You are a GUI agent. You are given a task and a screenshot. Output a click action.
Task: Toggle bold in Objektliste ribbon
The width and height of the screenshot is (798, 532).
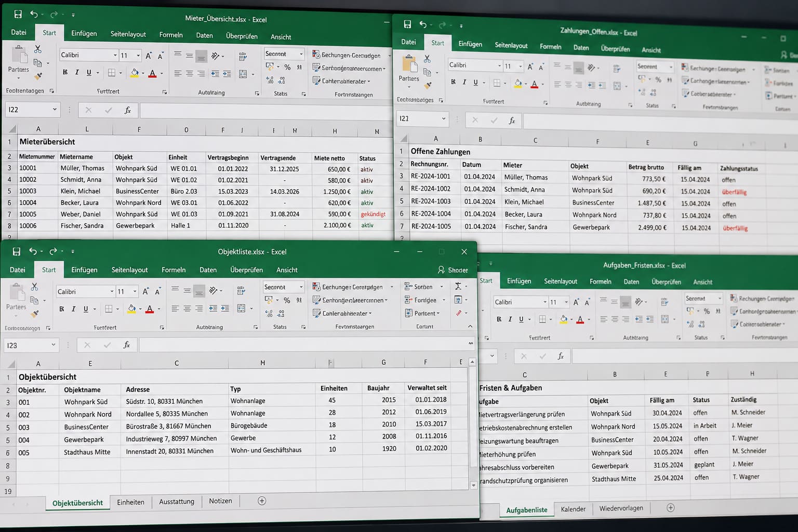coord(62,309)
